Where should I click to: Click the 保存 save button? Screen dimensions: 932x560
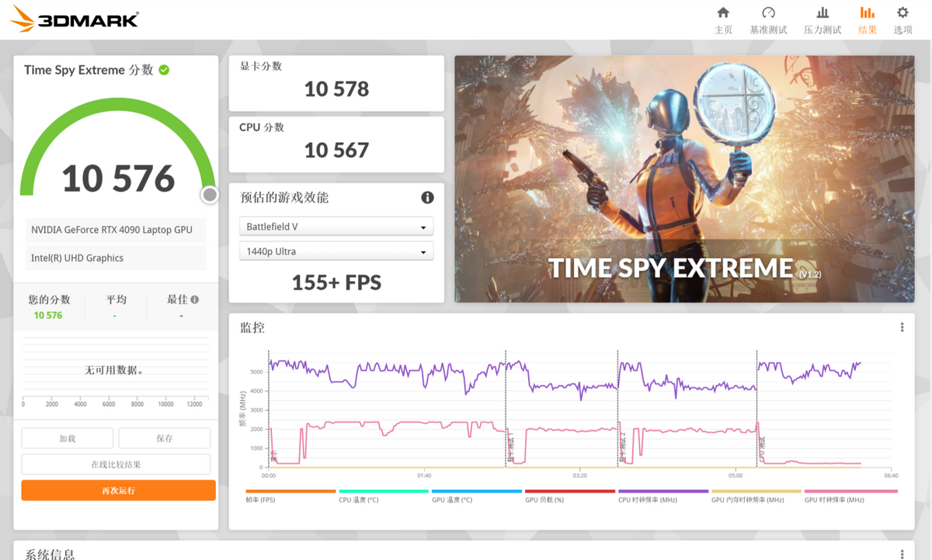tap(165, 438)
